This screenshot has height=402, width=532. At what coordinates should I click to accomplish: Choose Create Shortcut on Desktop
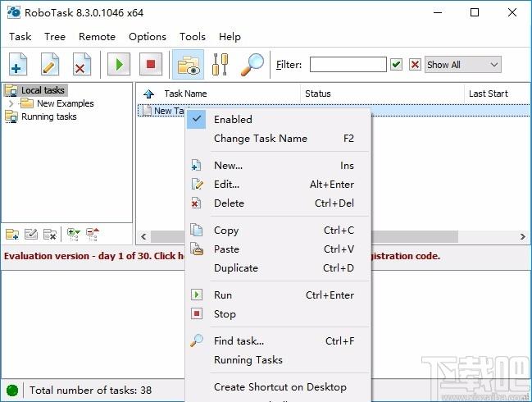point(279,387)
